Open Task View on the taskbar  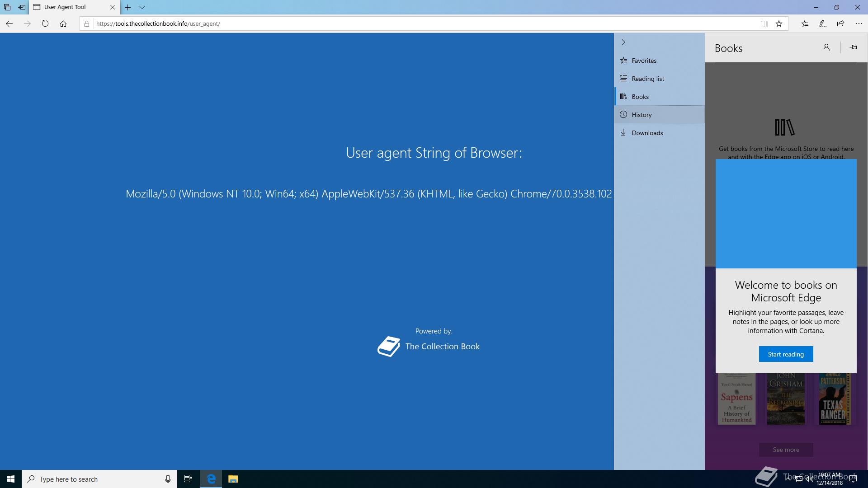[x=188, y=479]
